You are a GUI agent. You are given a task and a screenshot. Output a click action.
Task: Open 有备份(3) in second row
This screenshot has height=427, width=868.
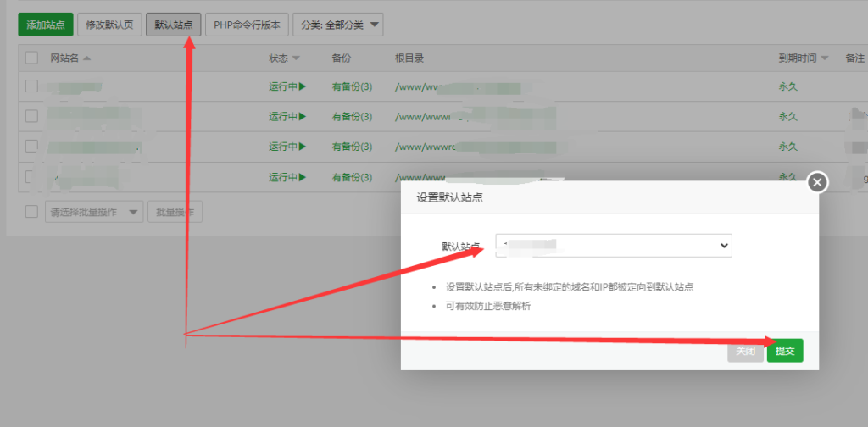352,117
